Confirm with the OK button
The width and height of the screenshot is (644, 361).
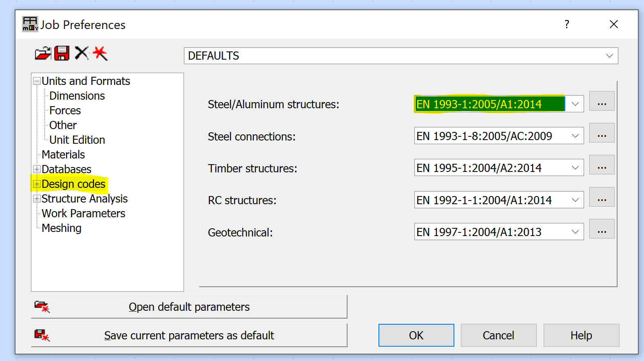(416, 335)
